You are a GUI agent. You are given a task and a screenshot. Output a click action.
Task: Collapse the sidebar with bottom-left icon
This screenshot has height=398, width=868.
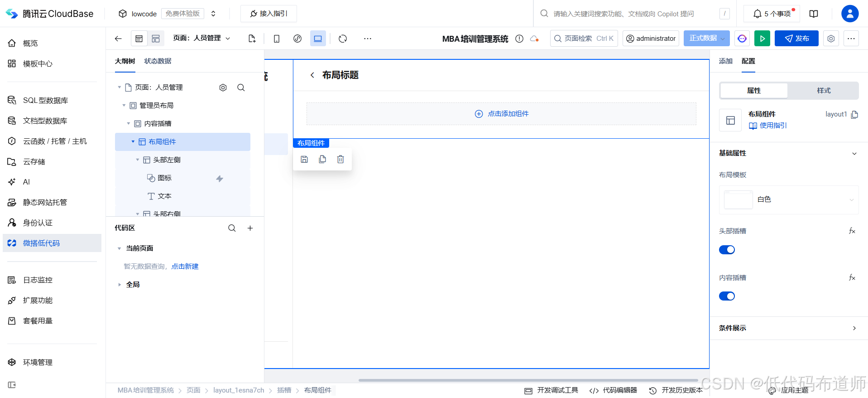(x=12, y=385)
